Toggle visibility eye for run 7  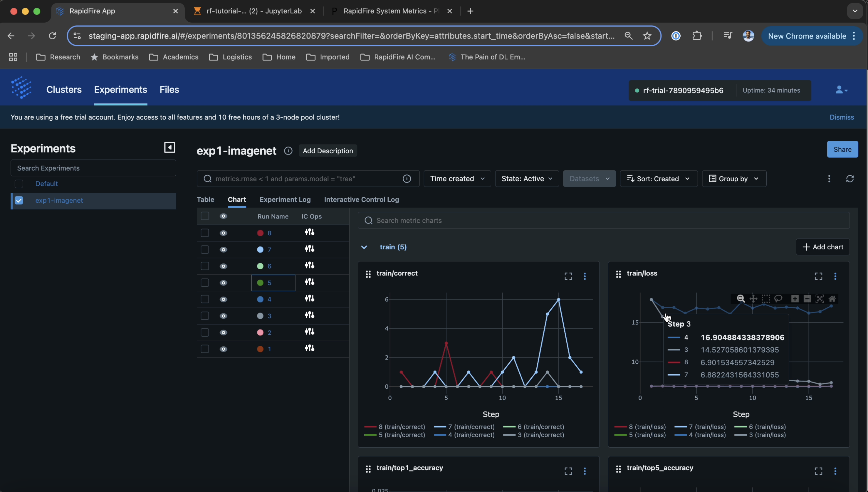[x=223, y=250]
